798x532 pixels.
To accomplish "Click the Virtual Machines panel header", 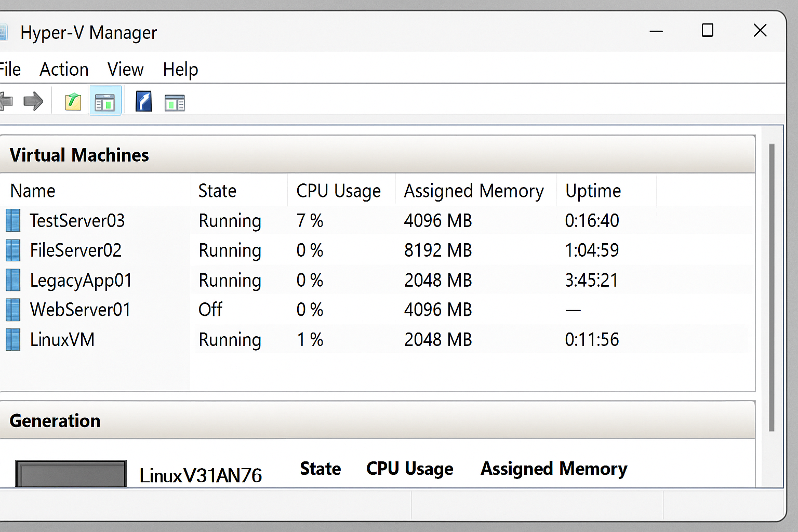I will [377, 155].
